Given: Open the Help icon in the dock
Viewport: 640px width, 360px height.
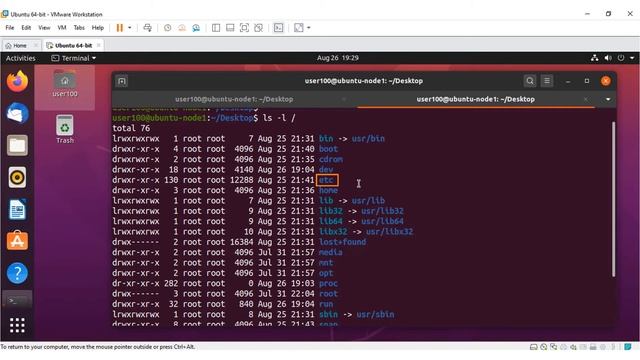Looking at the screenshot, I should pyautogui.click(x=17, y=273).
